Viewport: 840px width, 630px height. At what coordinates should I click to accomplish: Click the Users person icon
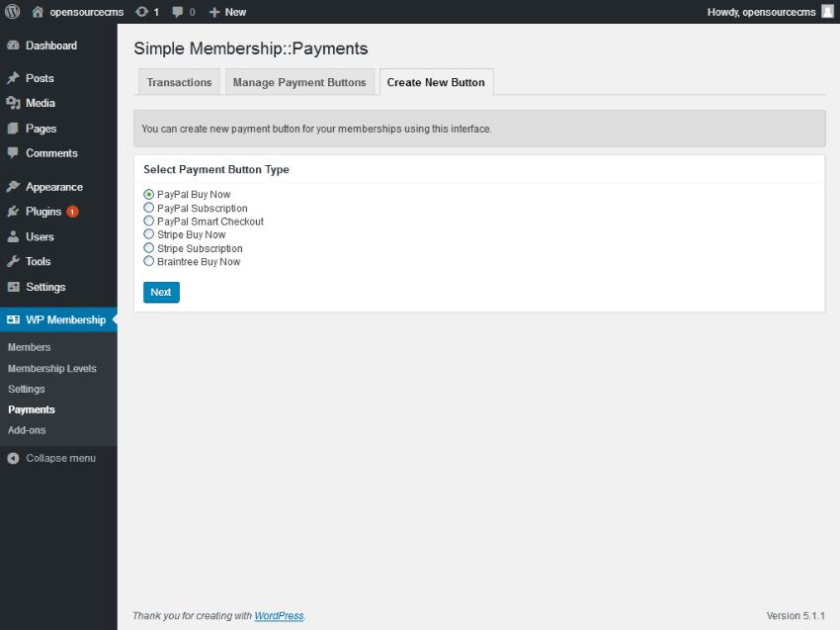(14, 236)
